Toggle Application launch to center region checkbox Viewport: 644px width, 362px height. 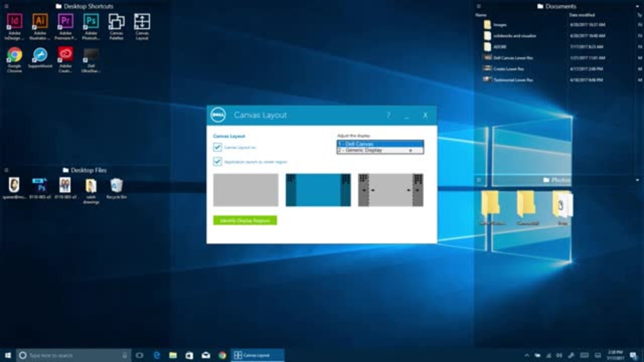click(217, 161)
